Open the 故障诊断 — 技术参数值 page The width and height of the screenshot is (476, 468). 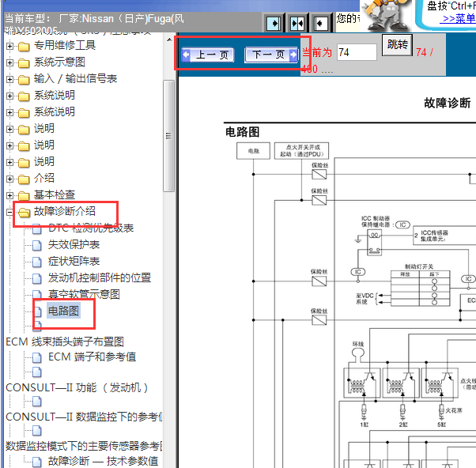coord(104,462)
